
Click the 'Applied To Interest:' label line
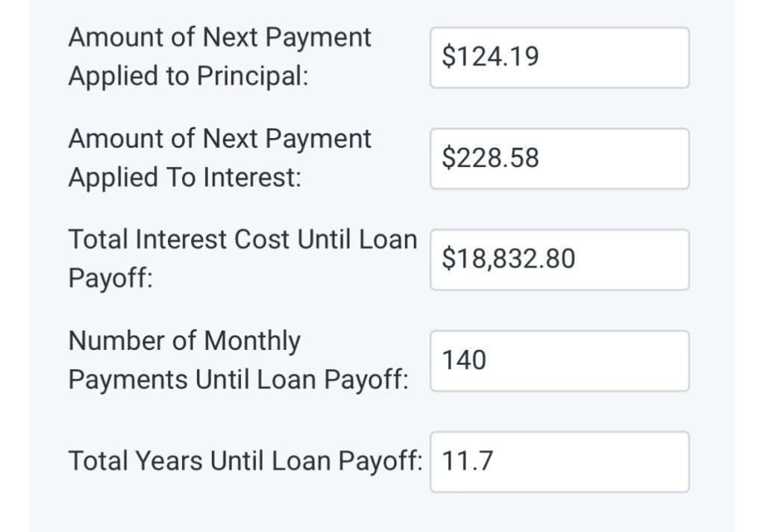click(185, 178)
